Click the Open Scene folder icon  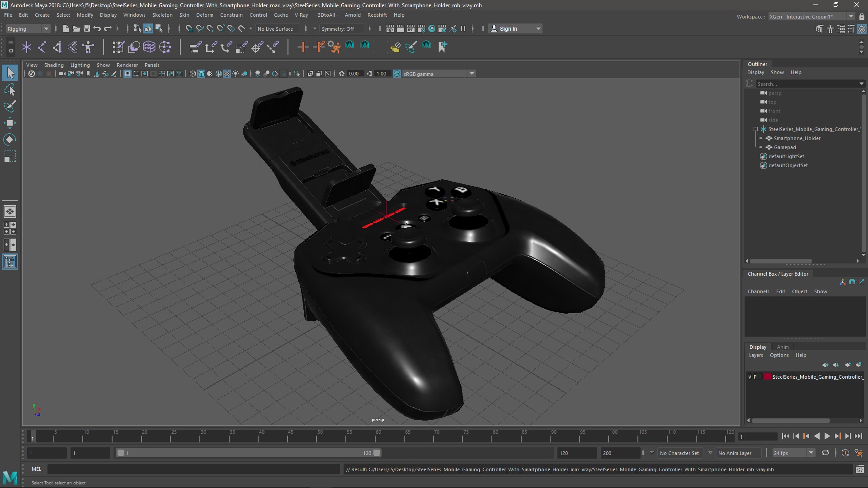tap(76, 28)
